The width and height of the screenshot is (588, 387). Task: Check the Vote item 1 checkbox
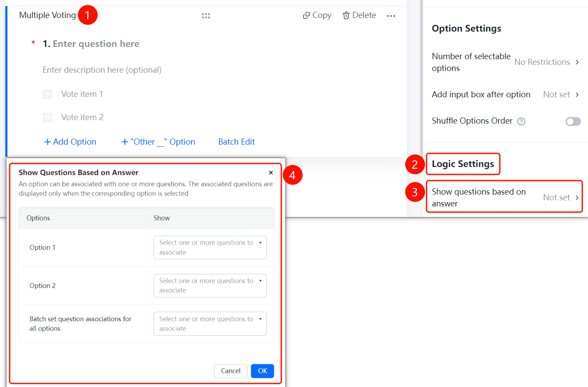tap(47, 94)
